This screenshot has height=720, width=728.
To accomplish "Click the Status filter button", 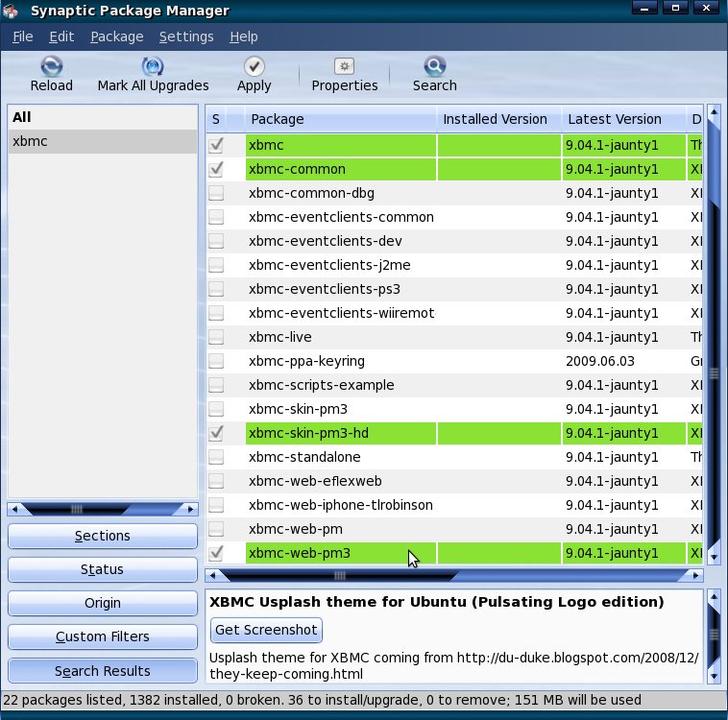I will click(103, 569).
